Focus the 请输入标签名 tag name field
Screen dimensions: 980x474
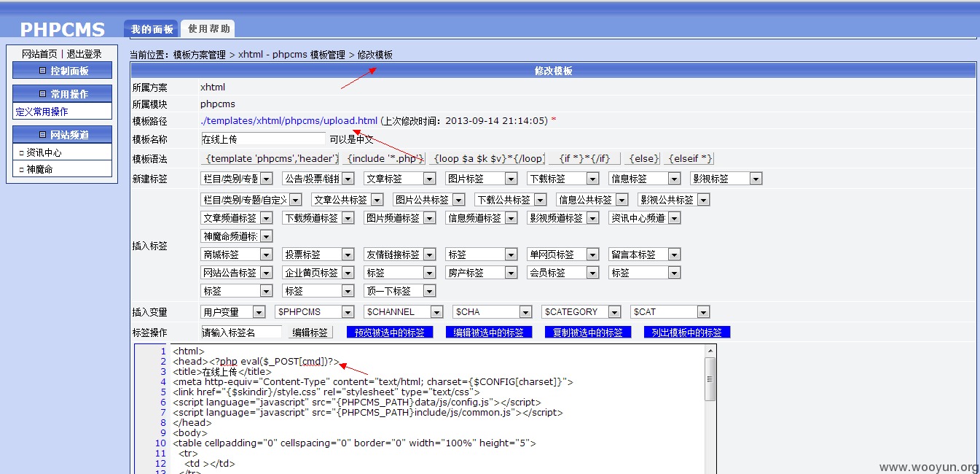tap(241, 333)
